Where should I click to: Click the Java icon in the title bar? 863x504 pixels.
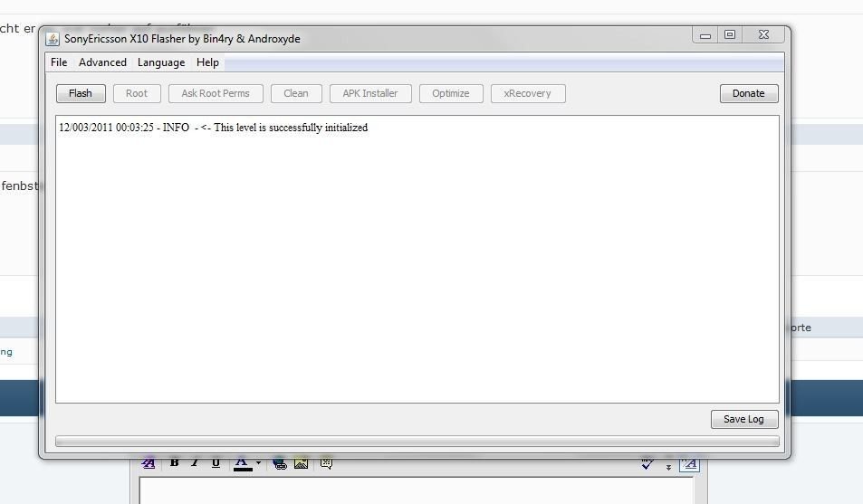[x=53, y=39]
